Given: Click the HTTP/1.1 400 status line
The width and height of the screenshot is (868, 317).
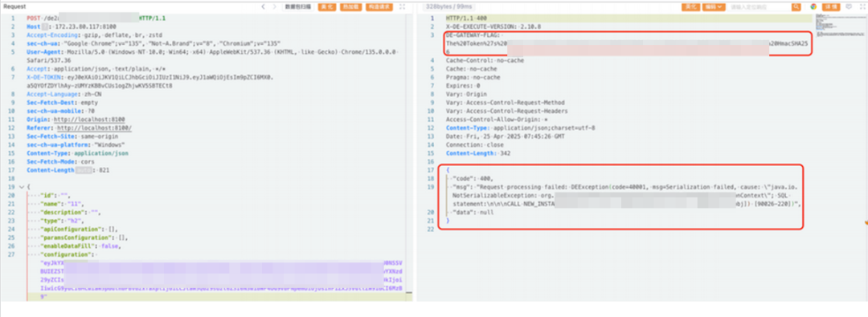Looking at the screenshot, I should click(466, 18).
